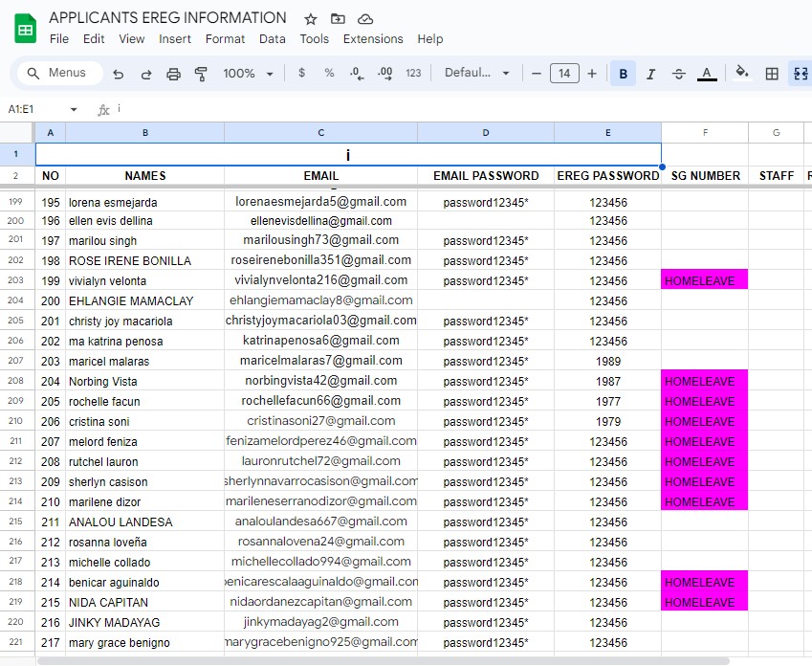Select the HOMELEAVE cell for NIDA CAPITAN

[x=705, y=602]
